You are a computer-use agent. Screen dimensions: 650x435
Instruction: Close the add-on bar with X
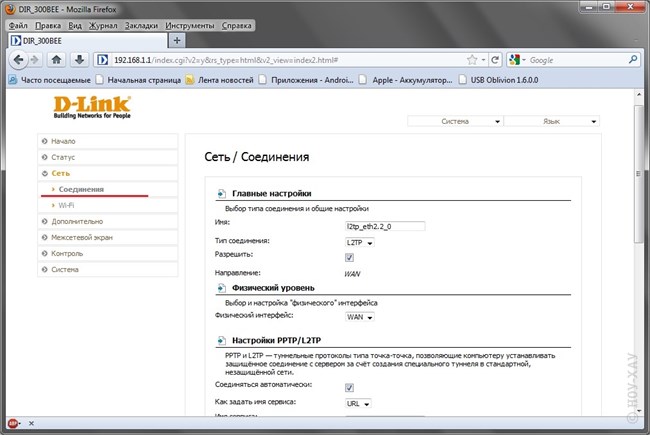(31, 423)
